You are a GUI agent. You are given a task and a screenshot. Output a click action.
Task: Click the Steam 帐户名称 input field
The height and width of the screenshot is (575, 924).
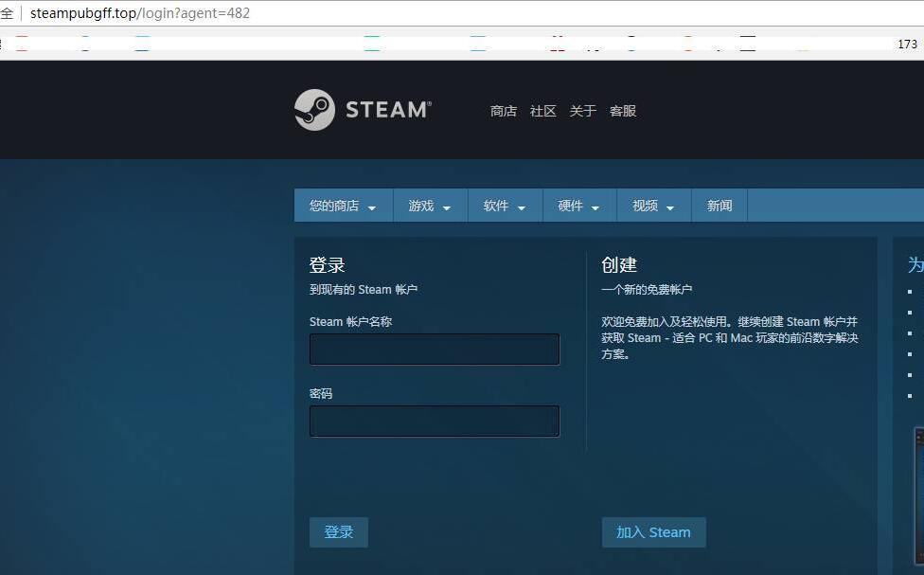click(435, 350)
